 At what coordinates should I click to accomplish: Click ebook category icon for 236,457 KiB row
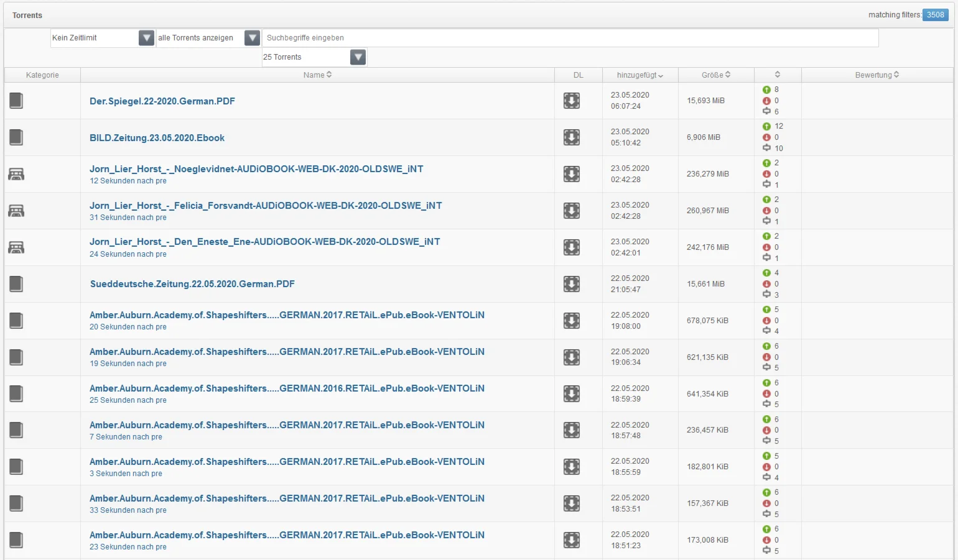(16, 430)
